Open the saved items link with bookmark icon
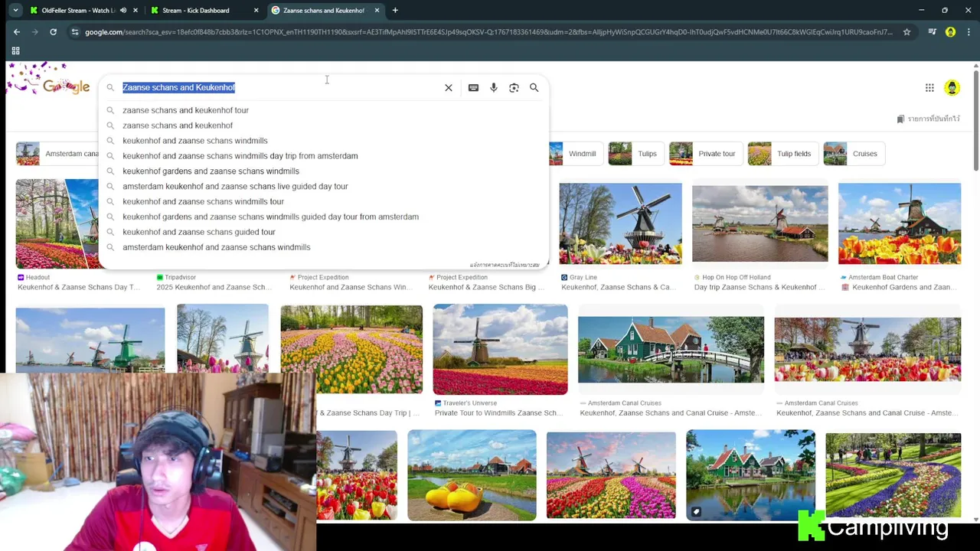Image resolution: width=980 pixels, height=551 pixels. (928, 119)
